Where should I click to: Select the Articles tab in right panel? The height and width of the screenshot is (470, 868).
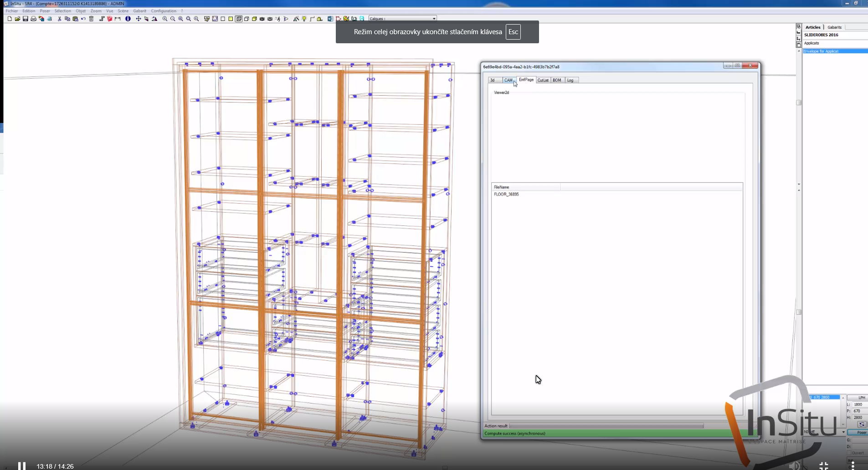(x=813, y=27)
